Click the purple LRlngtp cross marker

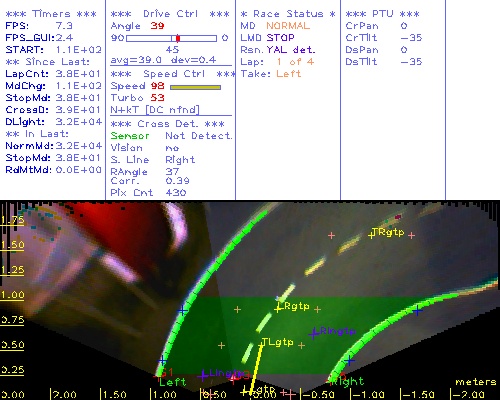(313, 333)
